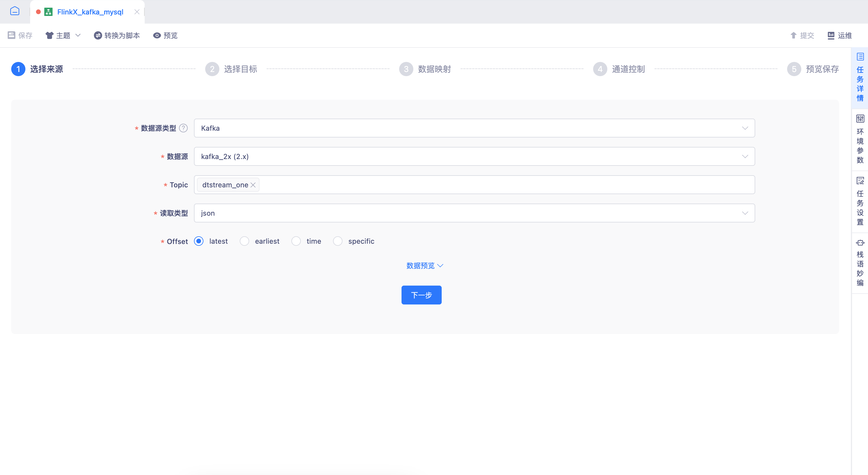Click the convert to script icon
Screen dimensions: 868x475
tap(98, 35)
